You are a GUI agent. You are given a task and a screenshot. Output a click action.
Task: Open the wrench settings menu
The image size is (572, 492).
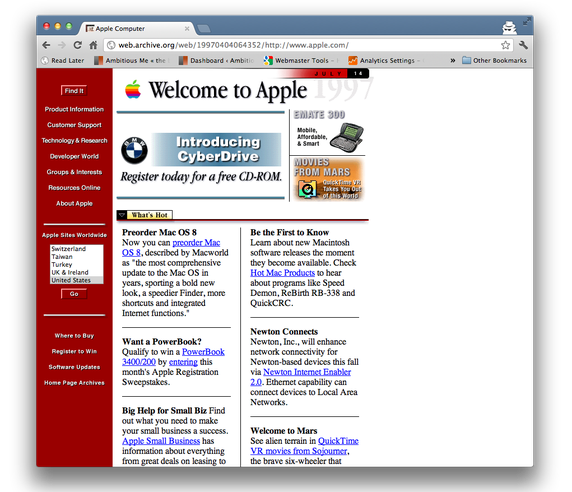523,45
